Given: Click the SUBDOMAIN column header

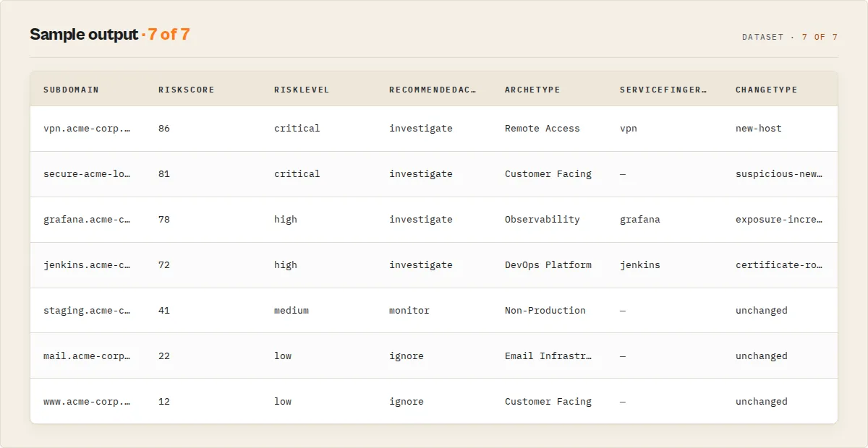Looking at the screenshot, I should (x=71, y=90).
